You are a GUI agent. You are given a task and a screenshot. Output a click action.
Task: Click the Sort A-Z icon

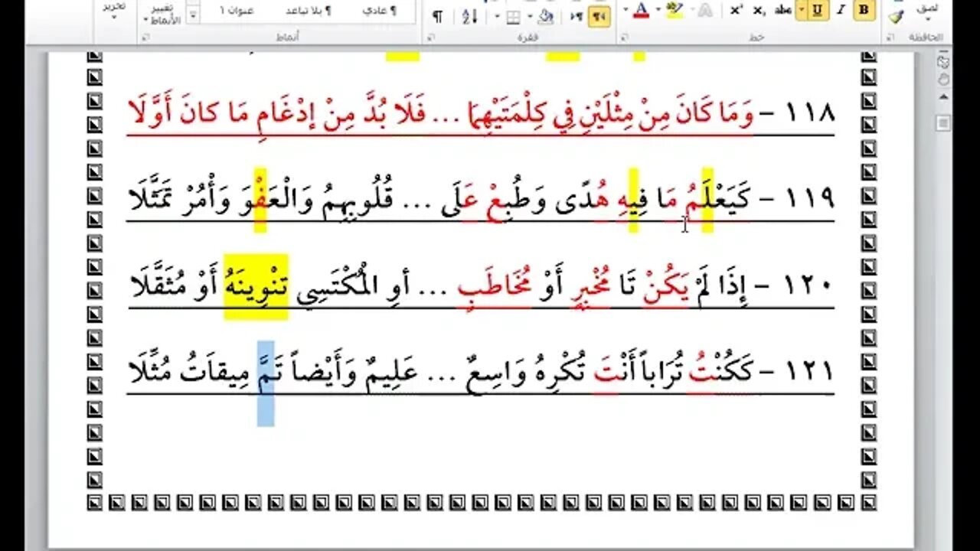click(470, 16)
